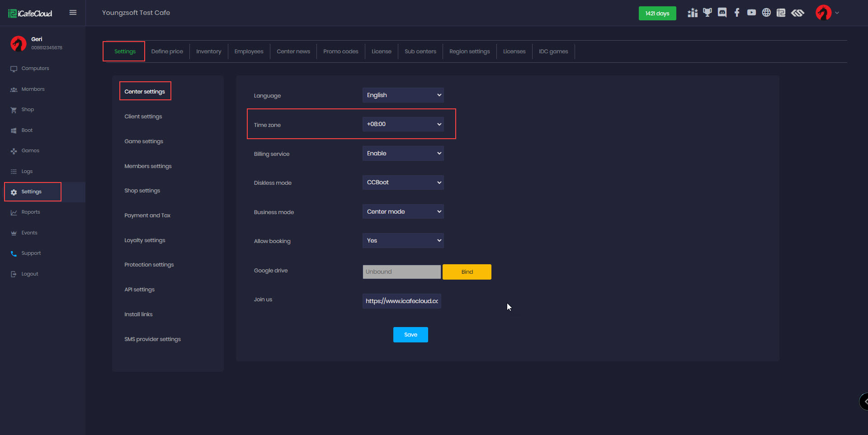868x435 pixels.
Task: Click the hamburger menu icon
Action: [73, 13]
